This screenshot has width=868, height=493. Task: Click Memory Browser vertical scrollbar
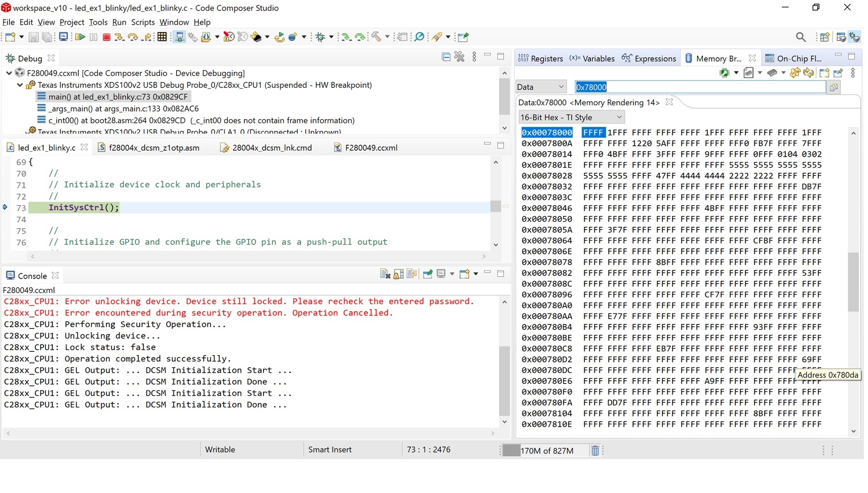pyautogui.click(x=853, y=281)
